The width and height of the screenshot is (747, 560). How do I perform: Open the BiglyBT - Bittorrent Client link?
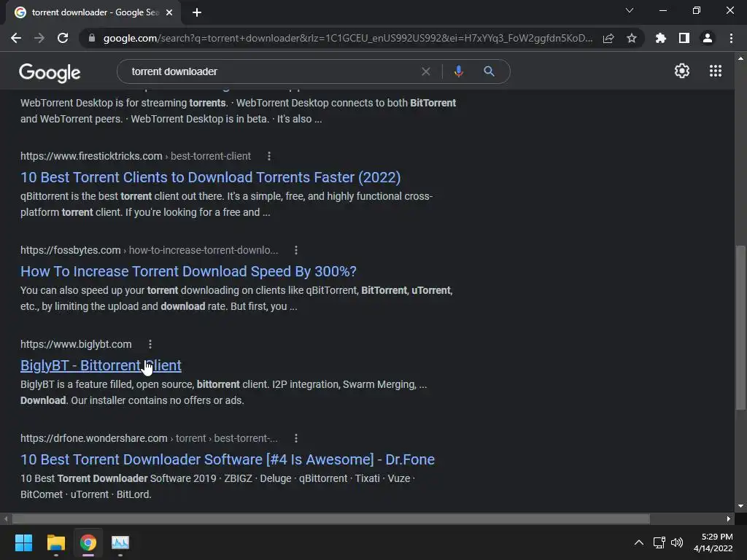click(101, 365)
